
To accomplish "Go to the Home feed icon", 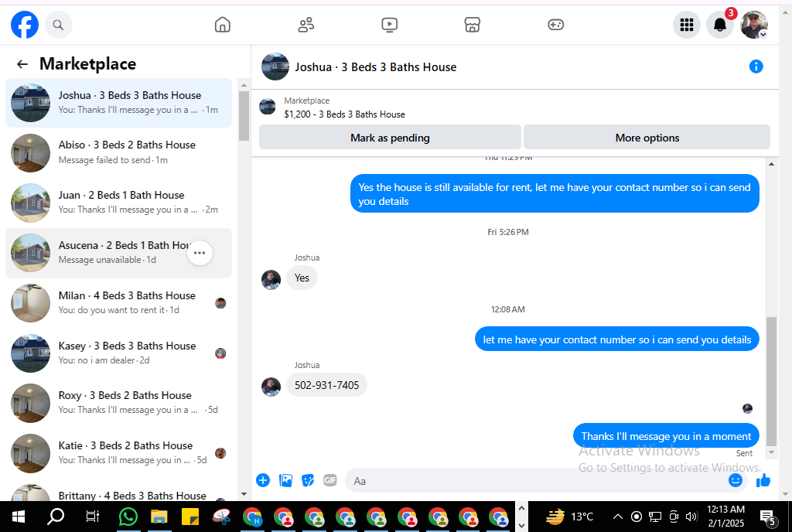I will [222, 25].
